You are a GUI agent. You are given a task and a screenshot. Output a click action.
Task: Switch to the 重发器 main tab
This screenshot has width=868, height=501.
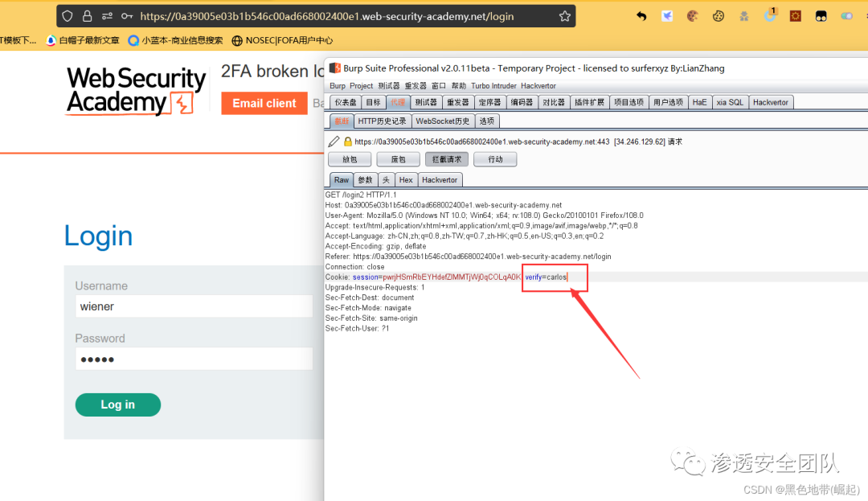coord(458,102)
